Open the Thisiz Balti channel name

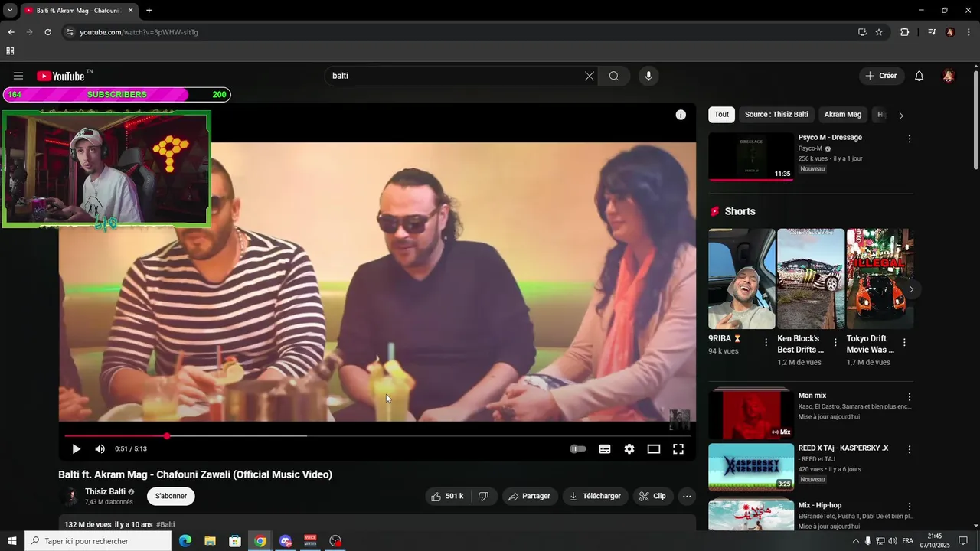pos(105,491)
